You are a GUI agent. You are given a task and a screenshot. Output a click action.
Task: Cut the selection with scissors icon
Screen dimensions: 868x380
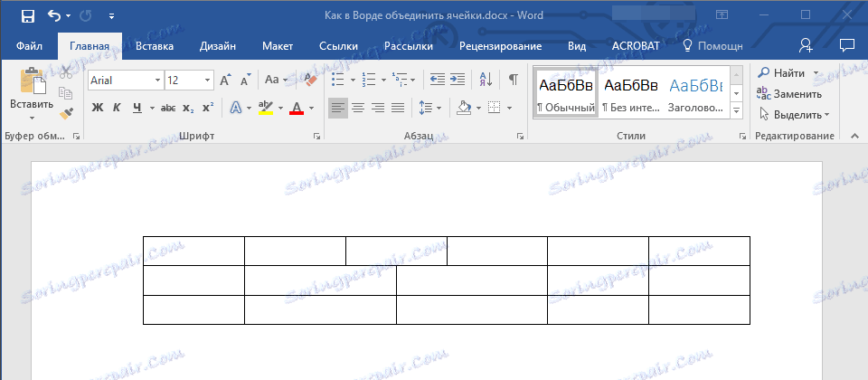pyautogui.click(x=66, y=72)
